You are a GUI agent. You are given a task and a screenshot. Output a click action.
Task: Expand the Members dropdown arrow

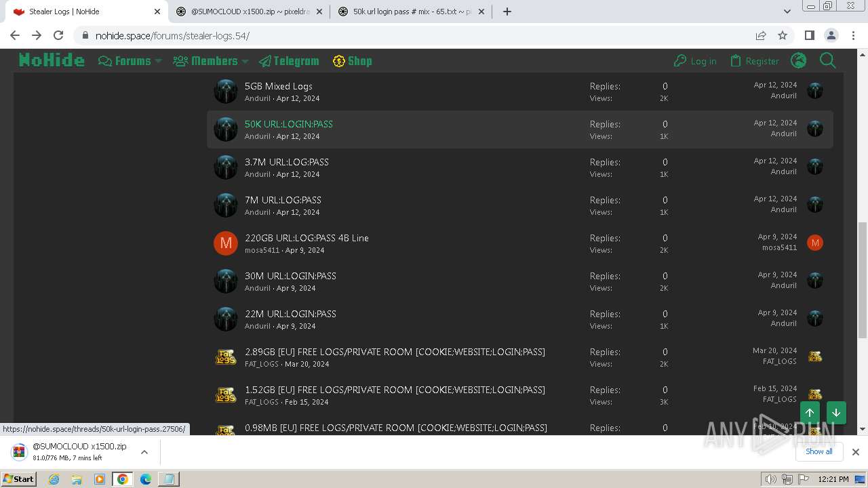pos(245,61)
